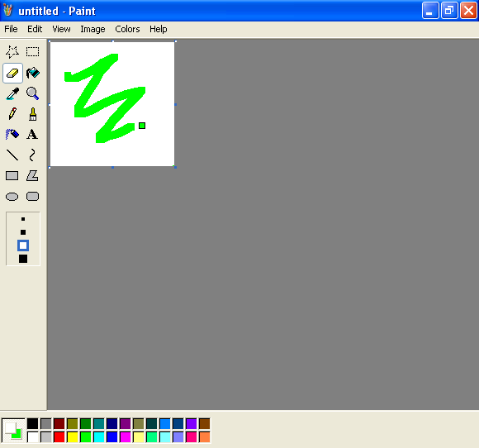The width and height of the screenshot is (479, 448).
Task: Select the Airbrush spray tool
Action: coord(12,135)
